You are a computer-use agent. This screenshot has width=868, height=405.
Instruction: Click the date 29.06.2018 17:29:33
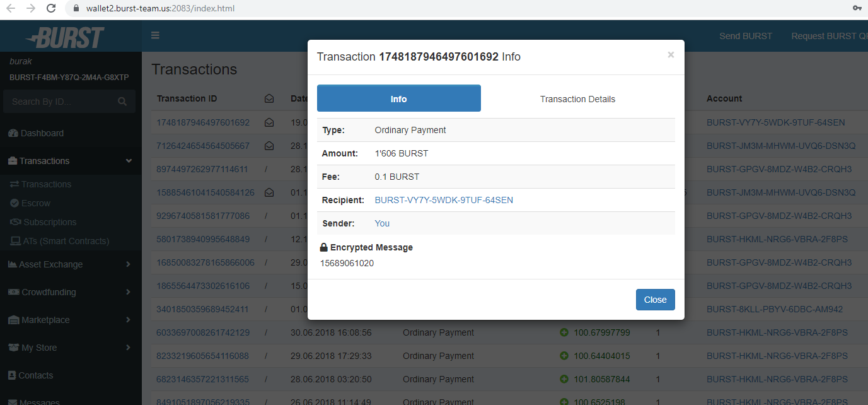point(331,356)
